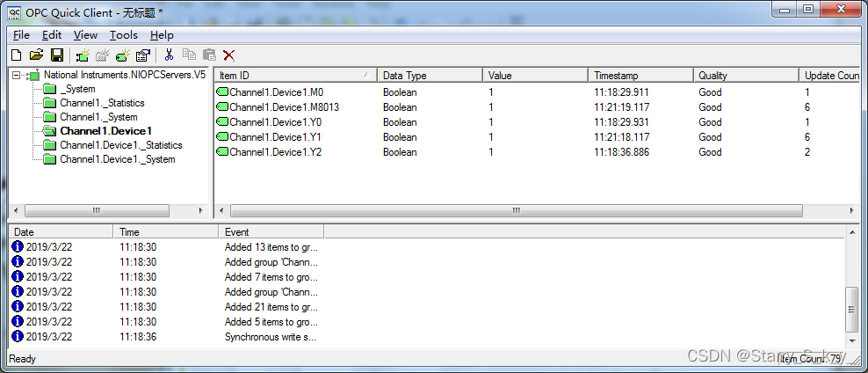Sort by the Data Type column header
Image resolution: width=868 pixels, height=373 pixels.
click(430, 76)
